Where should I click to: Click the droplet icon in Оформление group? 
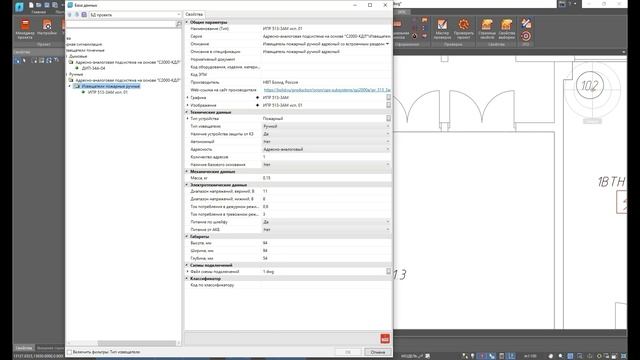414,36
